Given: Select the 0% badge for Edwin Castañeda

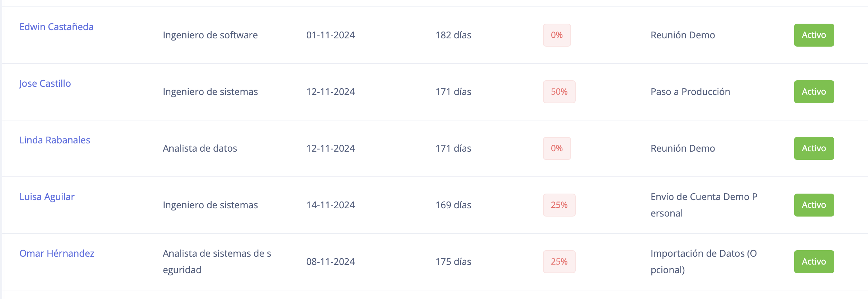Looking at the screenshot, I should (557, 35).
